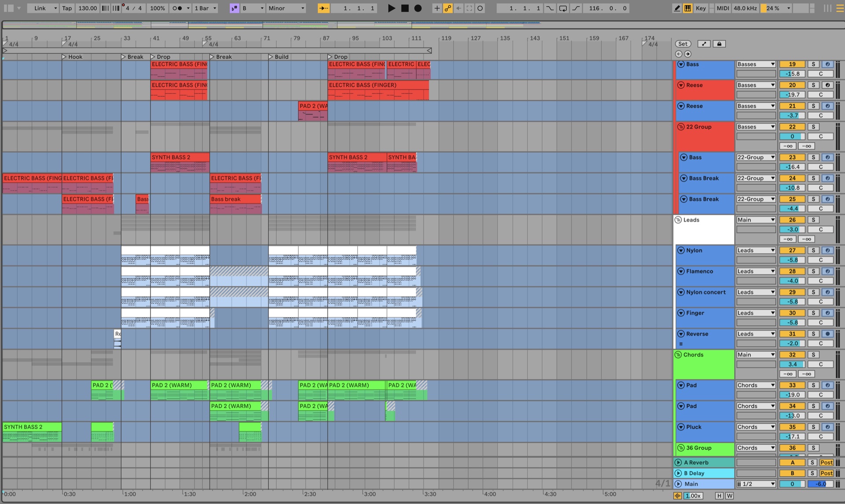
Task: Open MIDI Map Mode
Action: [x=723, y=8]
